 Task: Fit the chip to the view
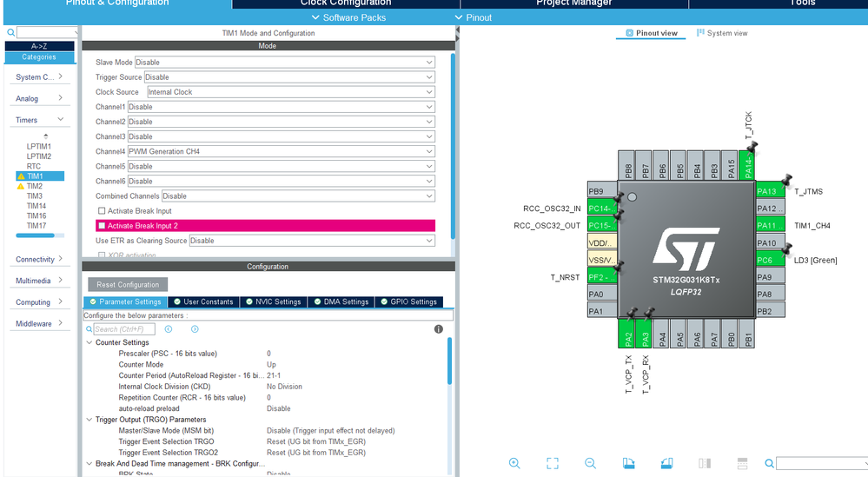tap(553, 463)
